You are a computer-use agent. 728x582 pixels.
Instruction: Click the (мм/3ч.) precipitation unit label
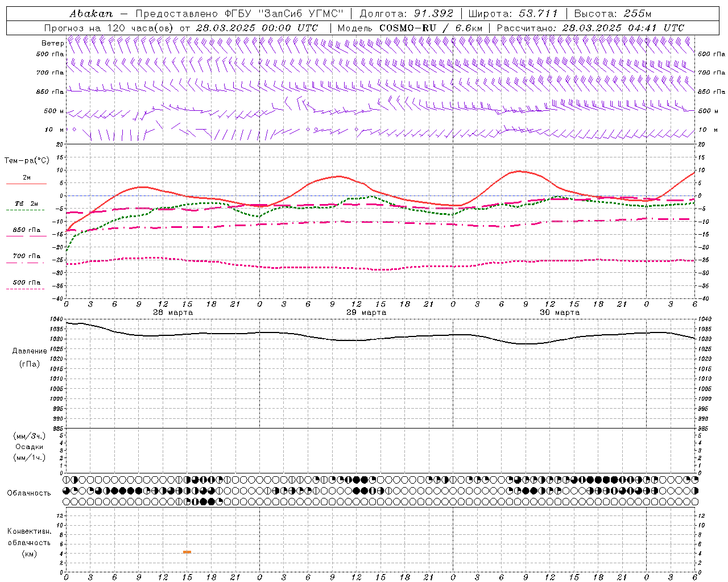(x=30, y=436)
